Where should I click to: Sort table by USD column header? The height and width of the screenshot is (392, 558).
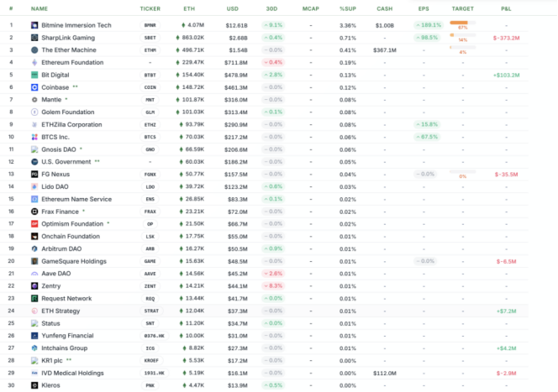click(x=232, y=8)
